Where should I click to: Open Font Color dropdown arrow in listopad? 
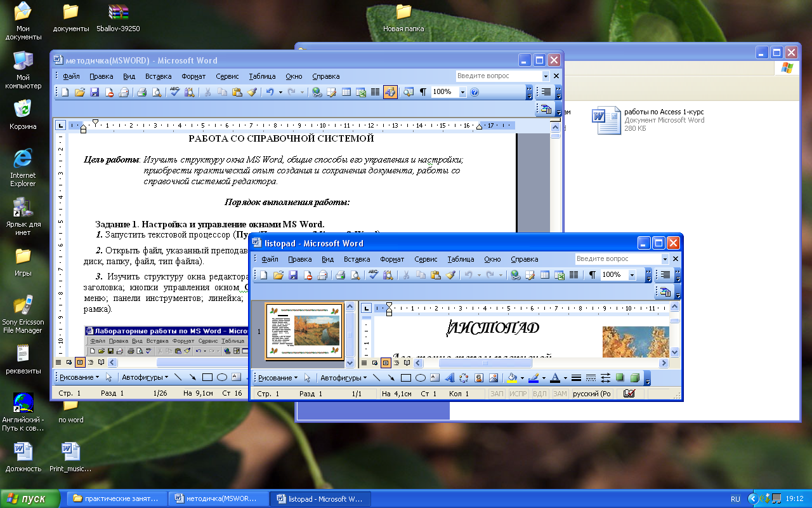tap(565, 378)
